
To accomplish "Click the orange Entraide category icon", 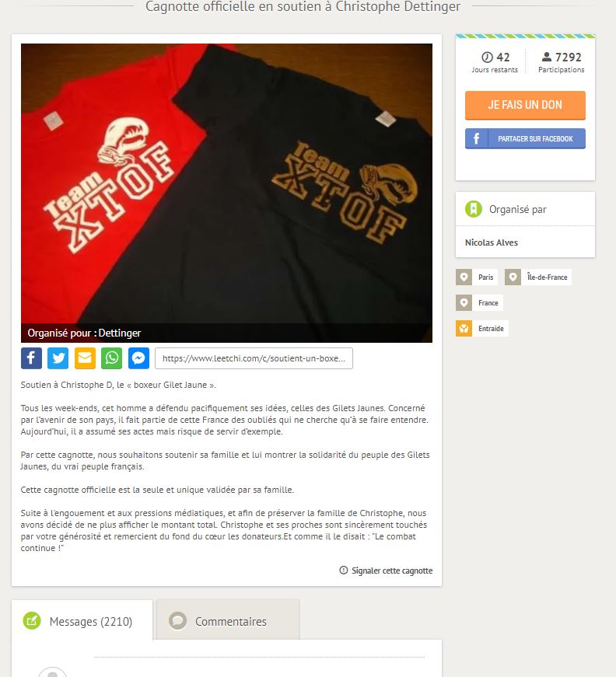I will 464,329.
